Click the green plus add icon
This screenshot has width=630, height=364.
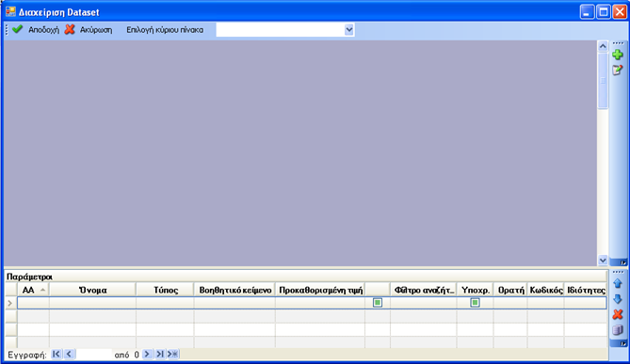tap(618, 55)
